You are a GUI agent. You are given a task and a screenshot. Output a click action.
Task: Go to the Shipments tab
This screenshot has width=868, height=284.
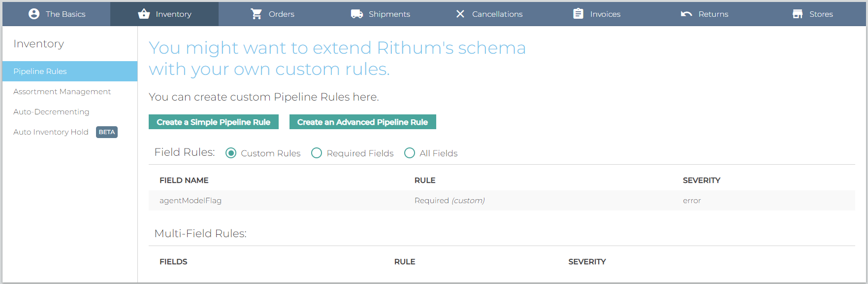pos(380,14)
